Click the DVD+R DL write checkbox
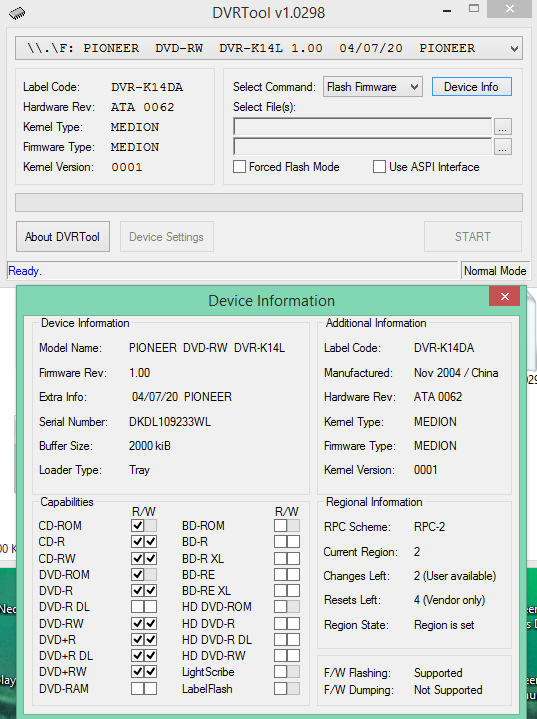The image size is (537, 719). pyautogui.click(x=150, y=656)
